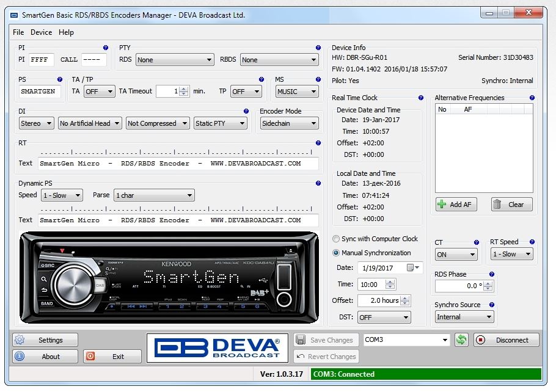Increase the TA Timeout value
This screenshot has height=392, width=556.
(x=184, y=89)
